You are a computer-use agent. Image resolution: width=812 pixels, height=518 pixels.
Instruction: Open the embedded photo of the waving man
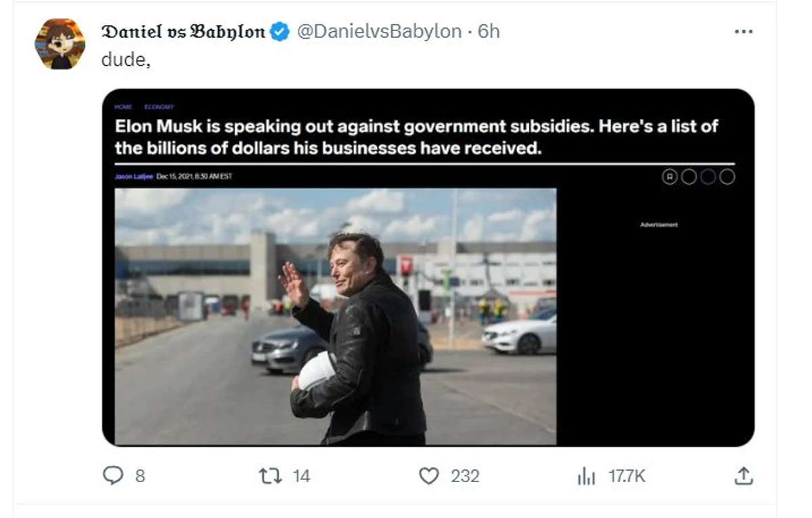[x=336, y=316]
